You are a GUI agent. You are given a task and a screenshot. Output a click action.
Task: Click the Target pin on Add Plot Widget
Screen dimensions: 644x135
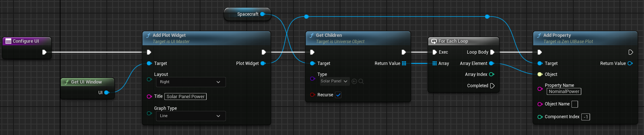[149, 63]
